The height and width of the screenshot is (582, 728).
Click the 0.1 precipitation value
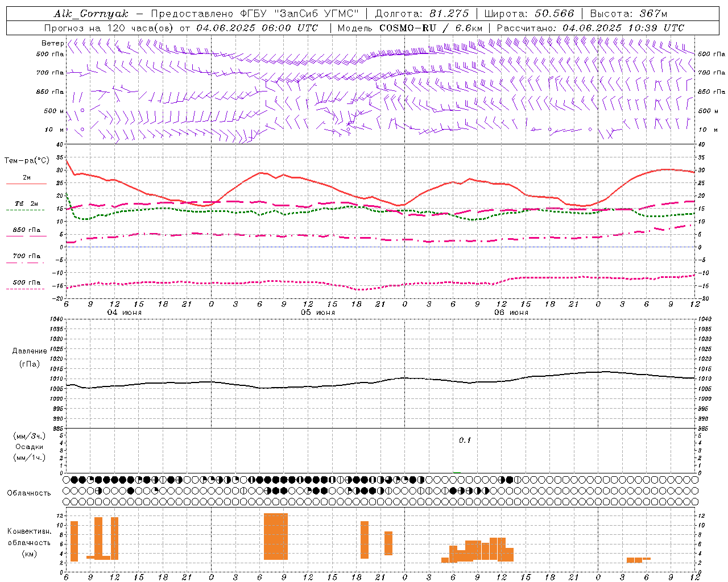tap(465, 440)
